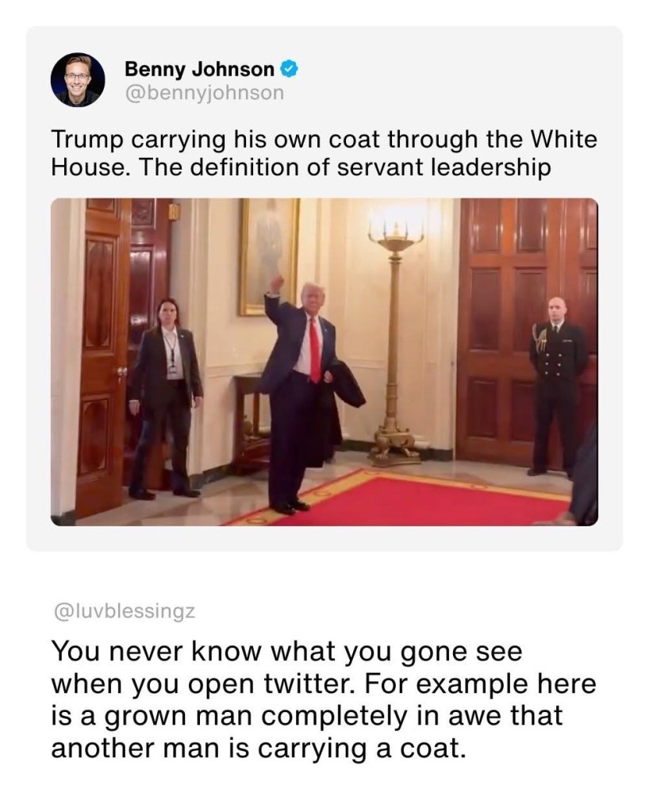649x812 pixels.
Task: Click the wooden door on the left side
Action: pyautogui.click(x=101, y=357)
